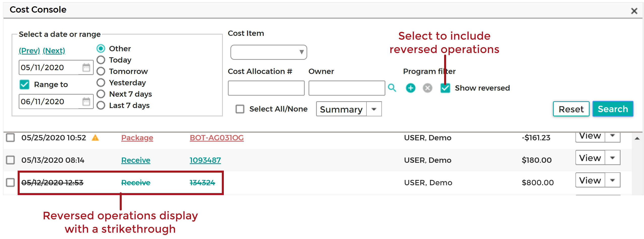This screenshot has width=644, height=239.
Task: Choose the Today radio button
Action: coord(101,60)
